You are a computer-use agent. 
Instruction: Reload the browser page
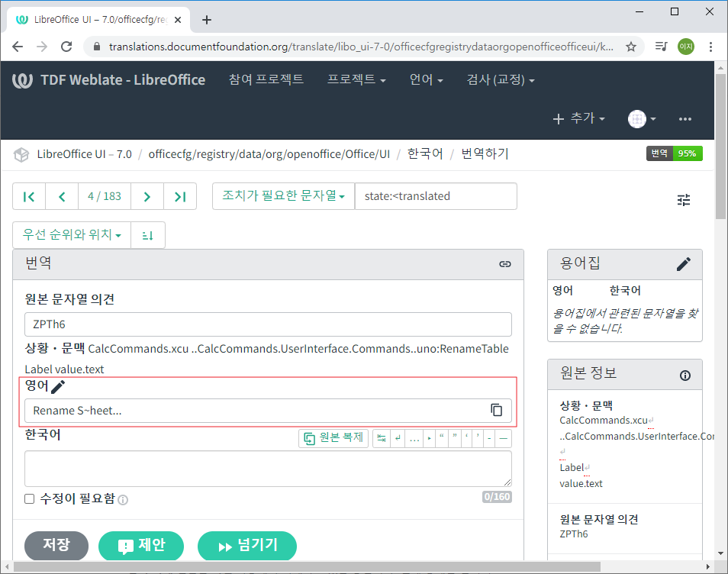coord(66,47)
